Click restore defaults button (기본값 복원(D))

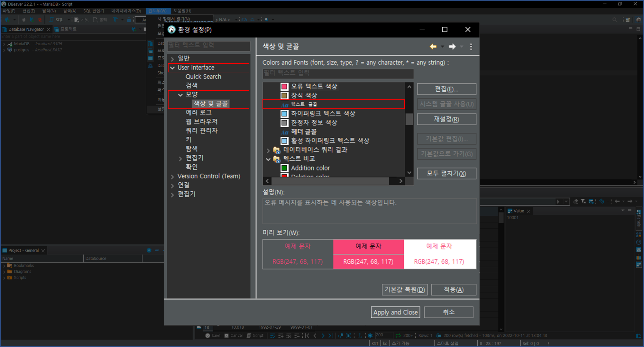pos(405,289)
